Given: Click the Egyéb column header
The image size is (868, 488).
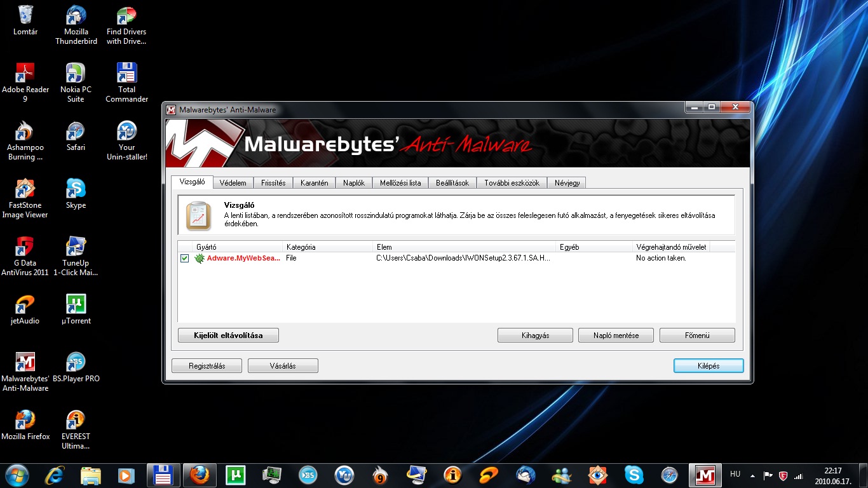Looking at the screenshot, I should point(595,247).
